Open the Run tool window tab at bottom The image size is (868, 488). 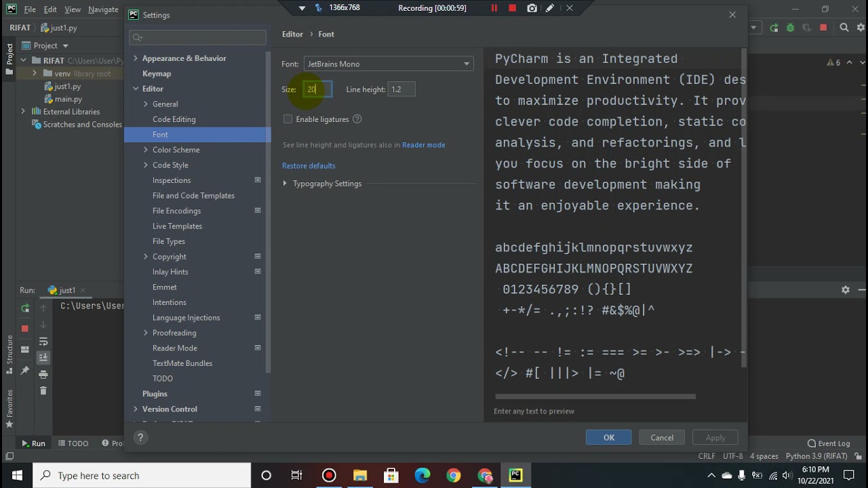tap(33, 443)
